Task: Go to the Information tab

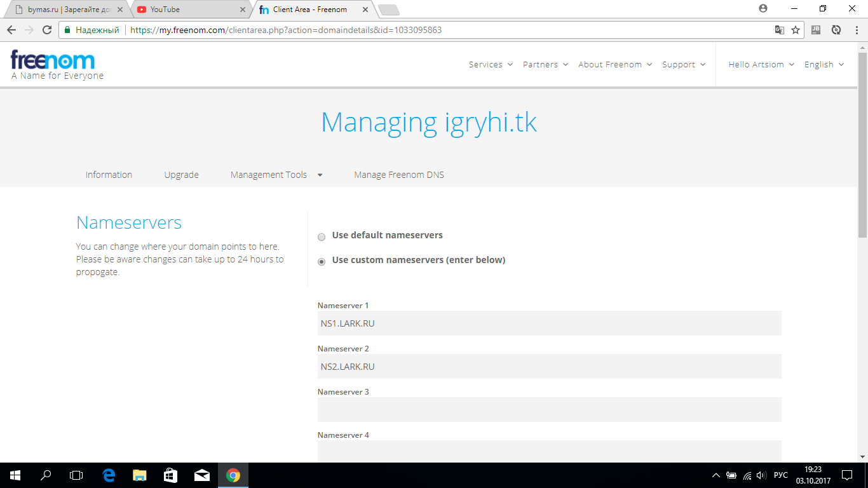Action: pyautogui.click(x=109, y=175)
